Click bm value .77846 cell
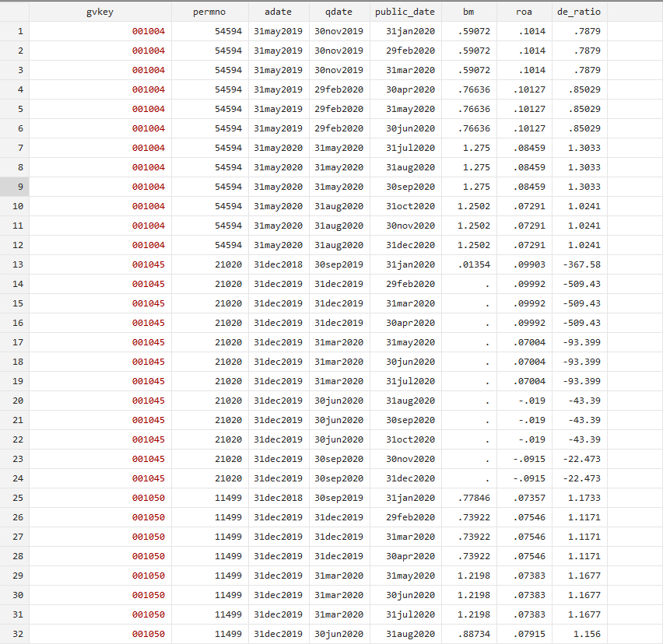Screen dimensions: 663x644 (x=469, y=498)
